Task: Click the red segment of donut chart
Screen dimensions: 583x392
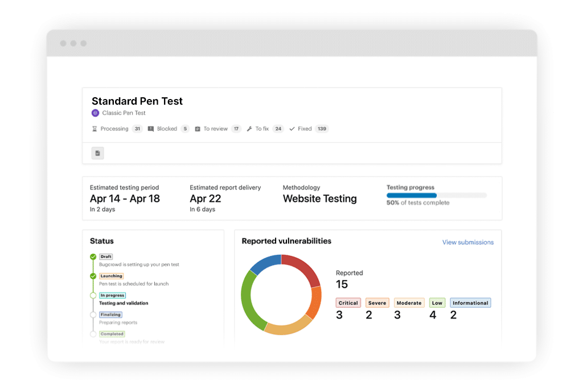Action: (x=305, y=268)
